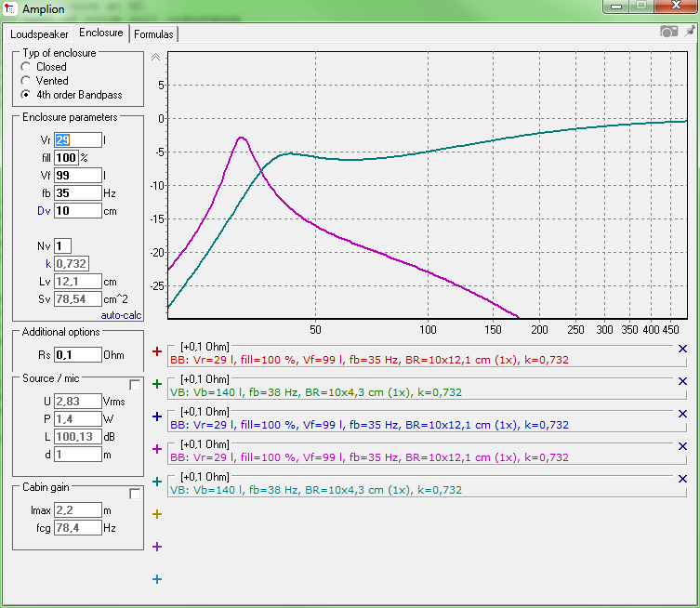Click the purple plus curve icon
Viewport: 700px width, 608px height.
[157, 547]
